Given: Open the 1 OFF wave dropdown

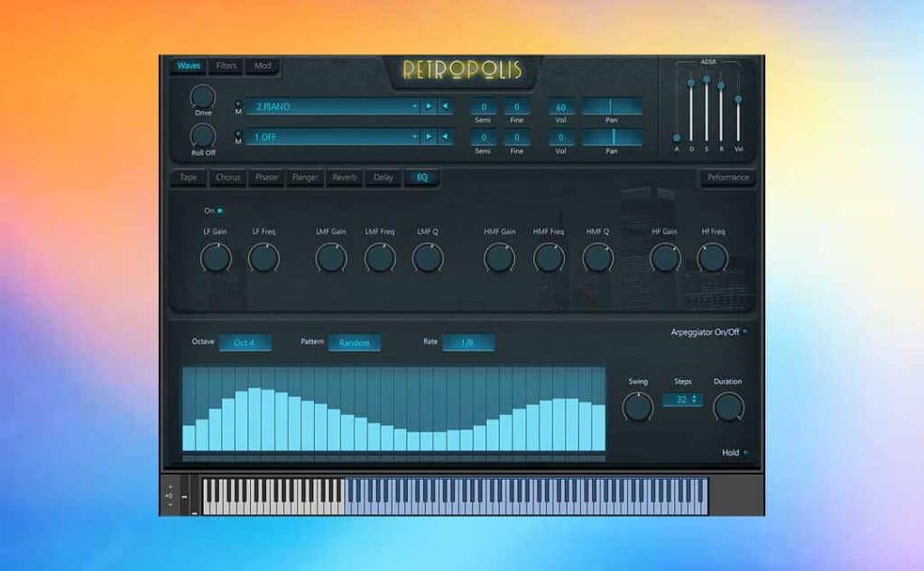Looking at the screenshot, I should tap(332, 137).
